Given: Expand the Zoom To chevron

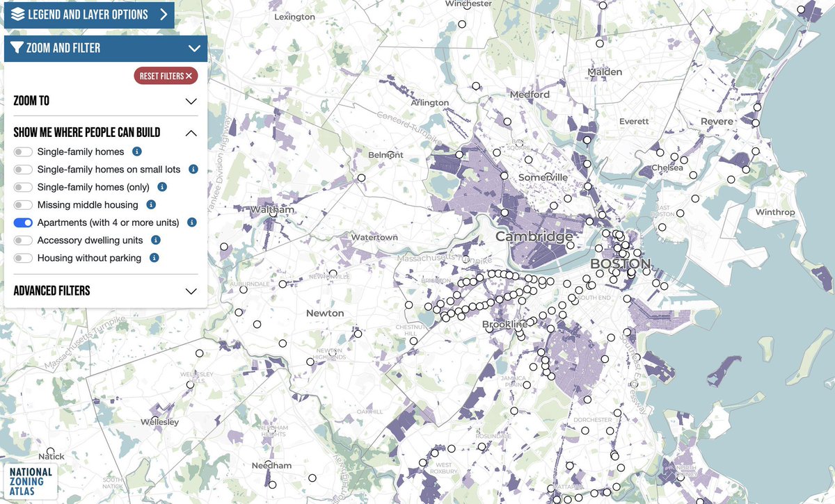Looking at the screenshot, I should pos(192,101).
